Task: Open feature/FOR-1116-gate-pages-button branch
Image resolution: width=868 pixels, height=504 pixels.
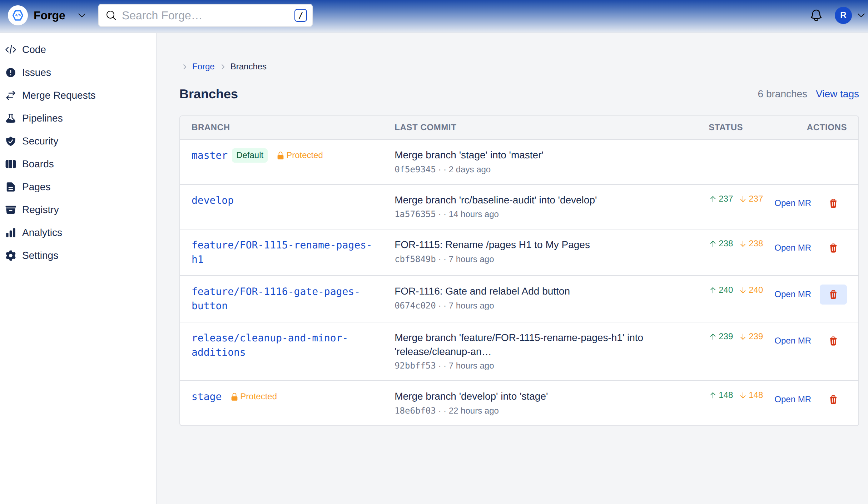Action: (276, 299)
